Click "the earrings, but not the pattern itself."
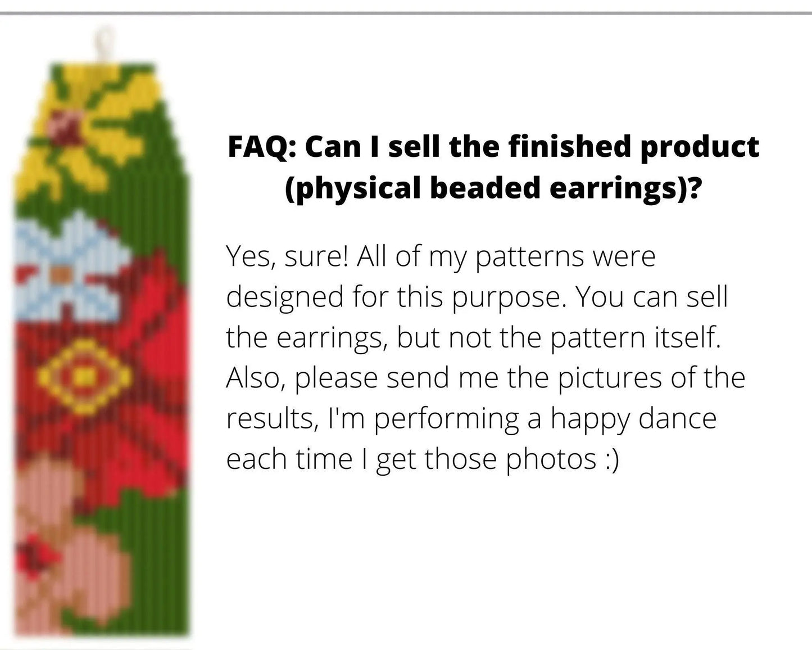The height and width of the screenshot is (650, 812). click(x=473, y=337)
